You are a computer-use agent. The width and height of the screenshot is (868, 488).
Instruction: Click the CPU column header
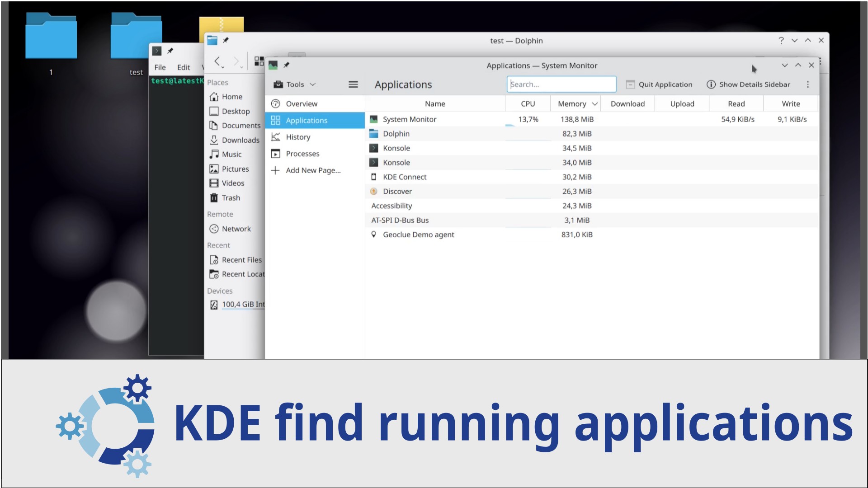click(x=527, y=104)
